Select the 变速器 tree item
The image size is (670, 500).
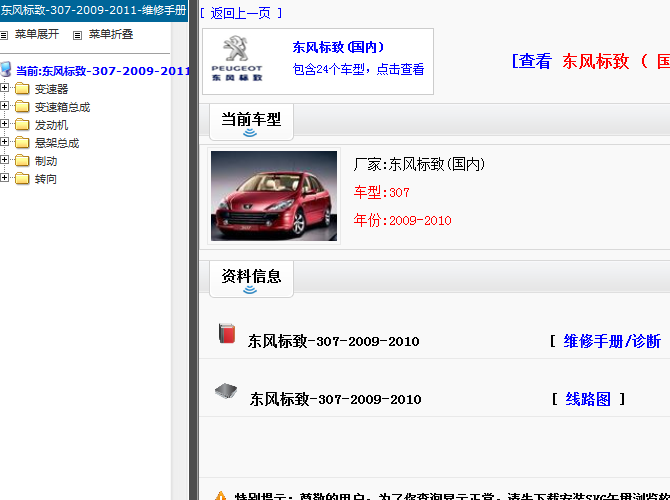(x=51, y=89)
